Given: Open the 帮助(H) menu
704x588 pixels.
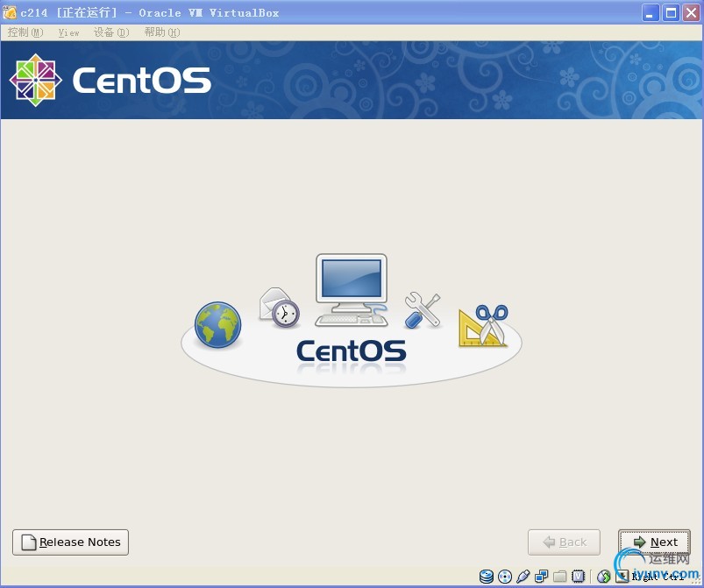Looking at the screenshot, I should point(162,32).
